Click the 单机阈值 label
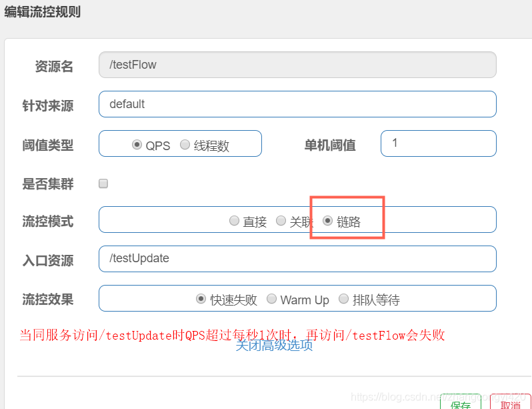 (330, 145)
